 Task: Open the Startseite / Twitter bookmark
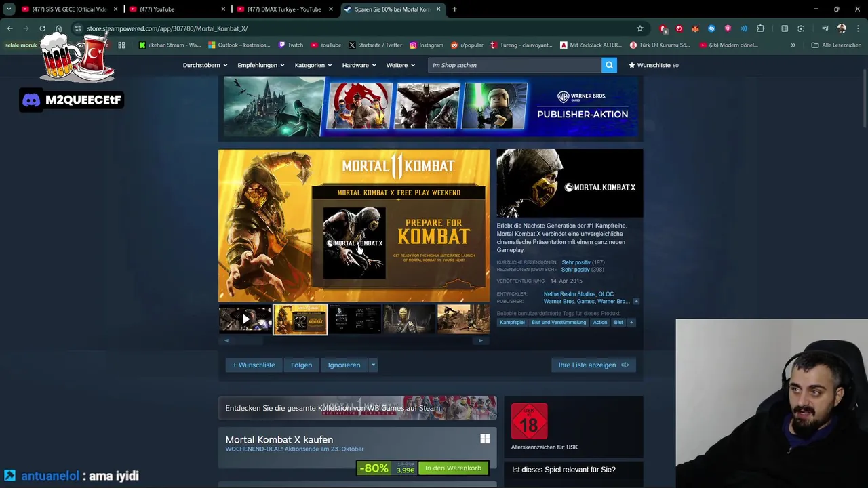(375, 45)
